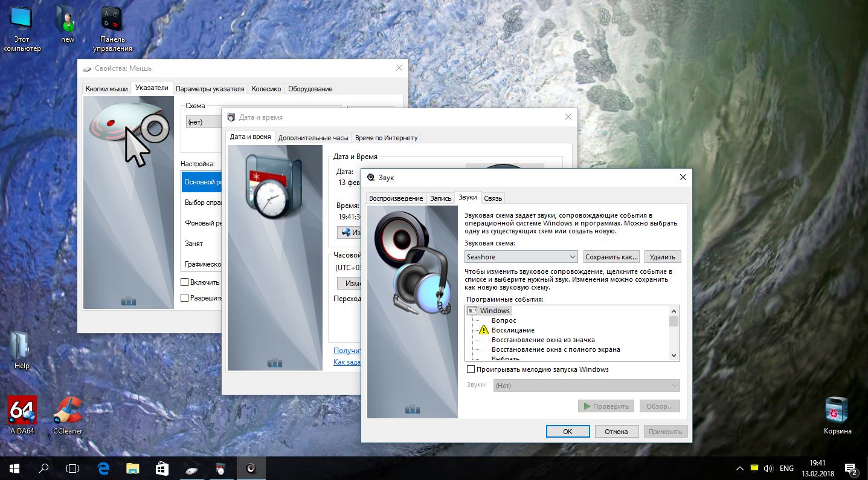Open the AIDA64 desktop icon
Viewport: 868px width, 480px height.
pos(22,411)
